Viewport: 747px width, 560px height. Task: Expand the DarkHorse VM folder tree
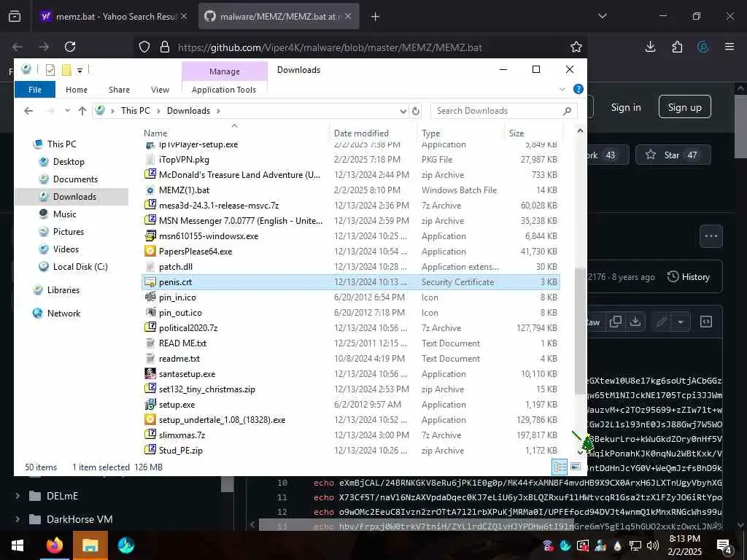[x=18, y=519]
